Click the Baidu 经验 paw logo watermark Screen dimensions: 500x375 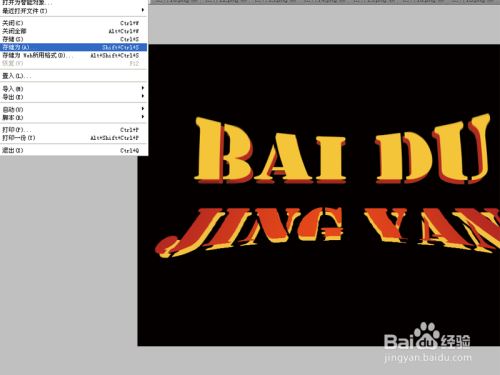(x=427, y=336)
